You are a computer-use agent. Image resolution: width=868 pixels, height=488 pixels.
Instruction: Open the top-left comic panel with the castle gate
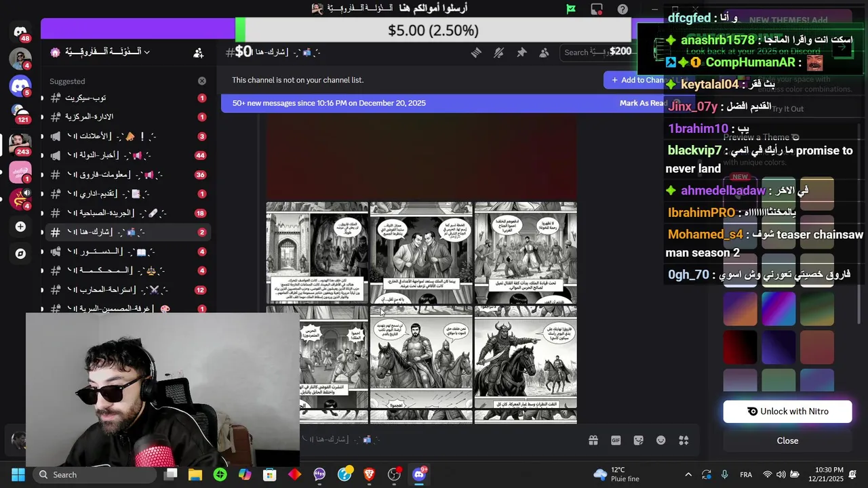pyautogui.click(x=317, y=253)
